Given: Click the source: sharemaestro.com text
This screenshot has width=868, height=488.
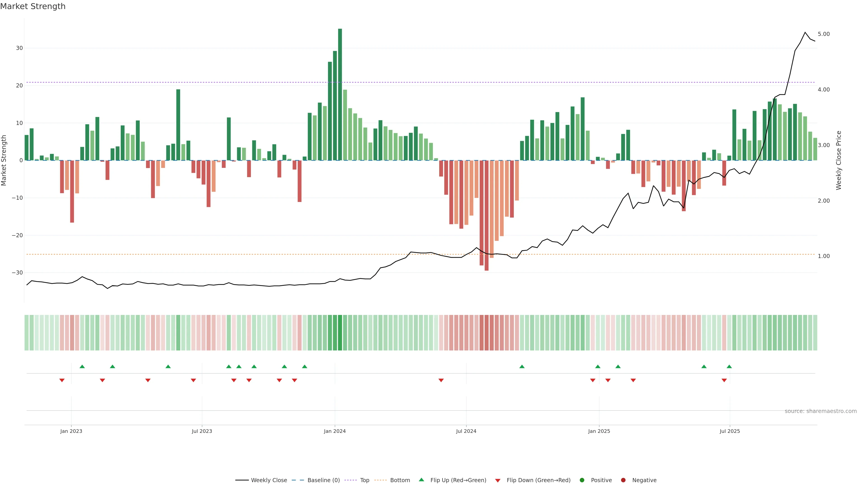Looking at the screenshot, I should coord(821,411).
